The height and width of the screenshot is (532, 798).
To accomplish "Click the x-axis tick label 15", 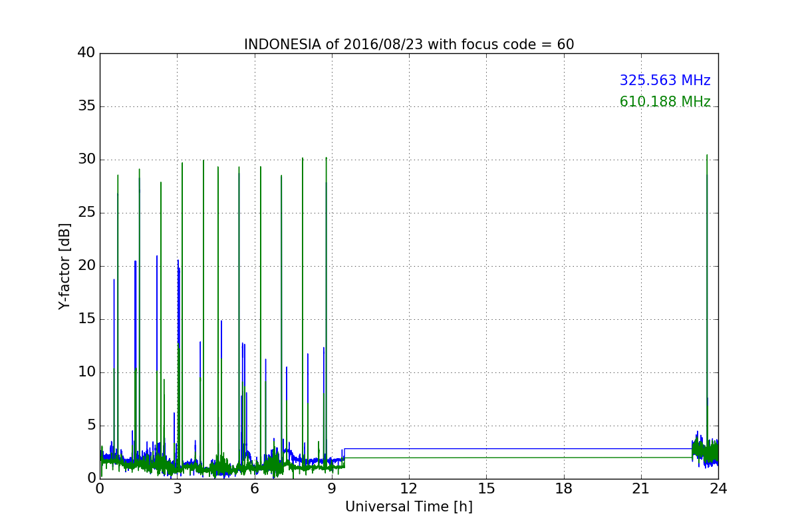I will (486, 489).
